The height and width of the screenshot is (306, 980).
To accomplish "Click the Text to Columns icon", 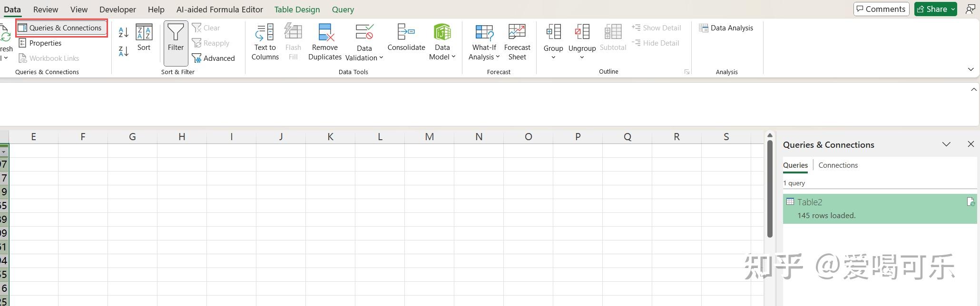I will pyautogui.click(x=265, y=33).
